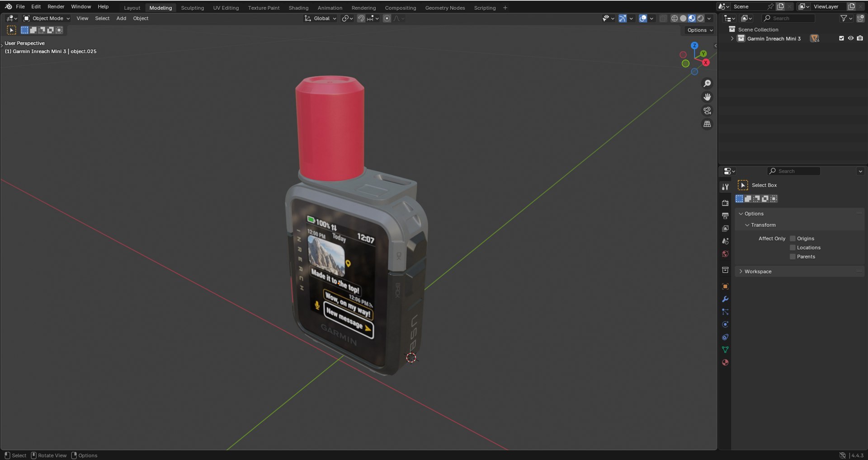Click the select box tool icon in viewport header

click(11, 30)
